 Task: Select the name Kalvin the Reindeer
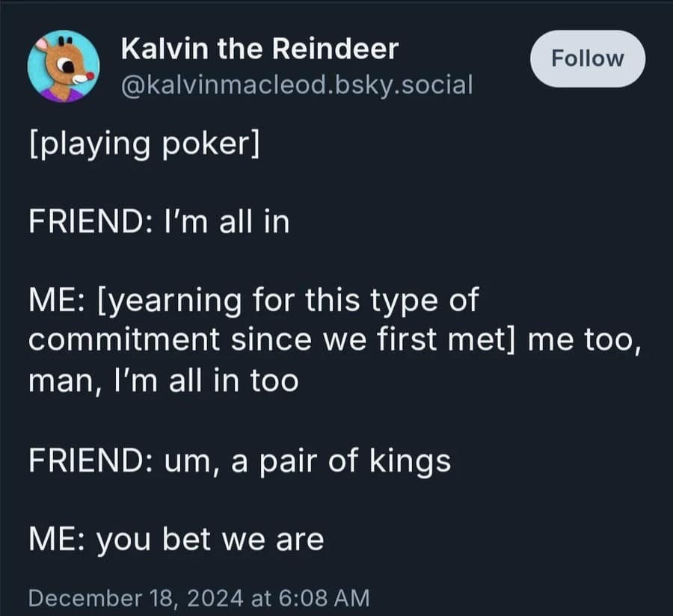pyautogui.click(x=260, y=48)
